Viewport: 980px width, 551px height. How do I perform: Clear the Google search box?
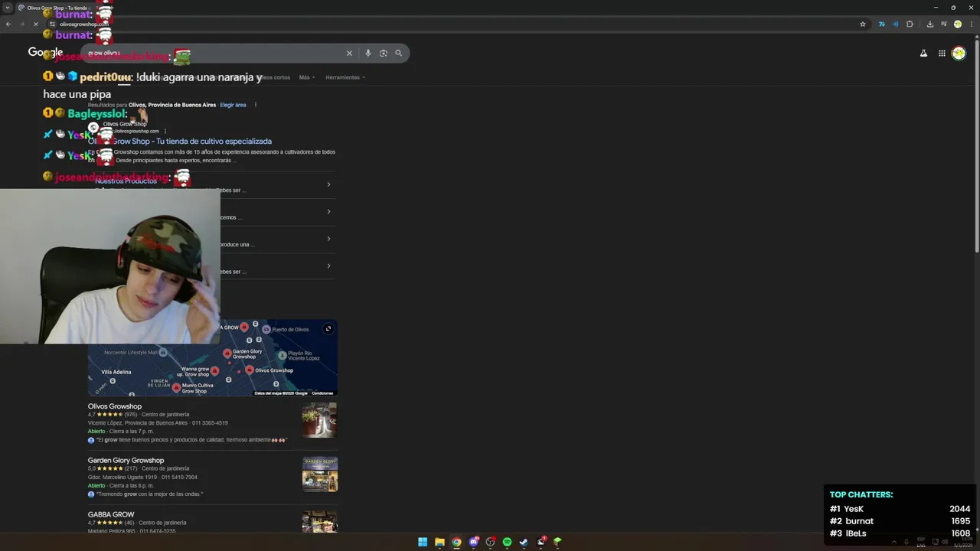point(349,53)
